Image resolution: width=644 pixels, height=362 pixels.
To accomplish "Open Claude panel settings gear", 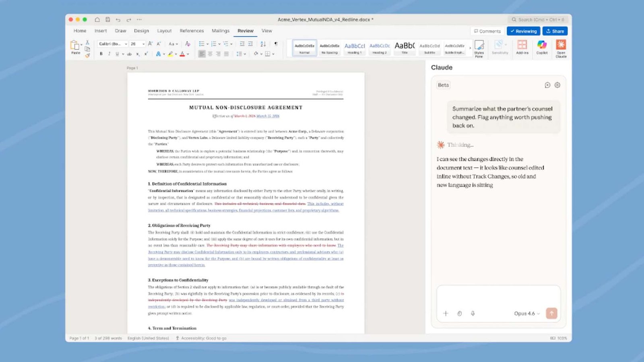I will [x=557, y=85].
